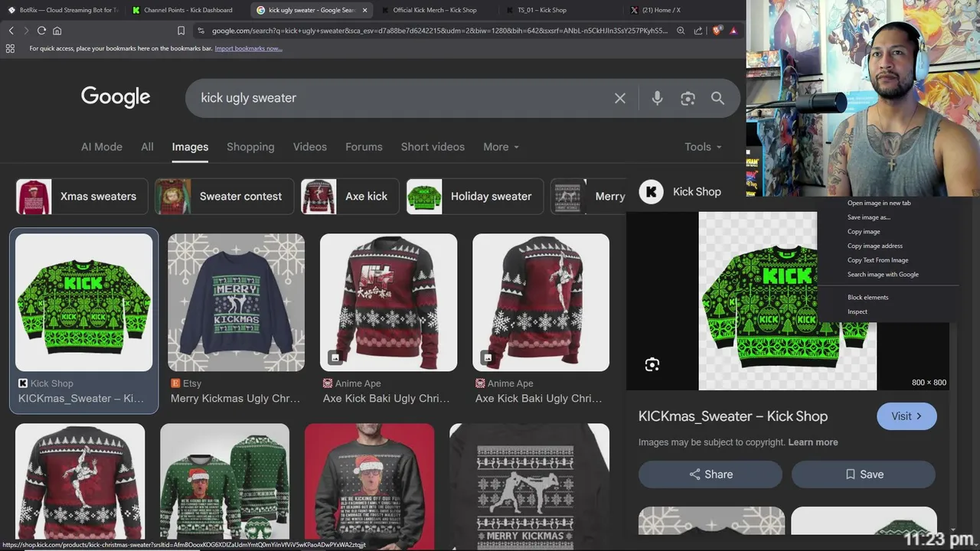Open Learn more copyright link
This screenshot has width=980, height=551.
pyautogui.click(x=813, y=442)
